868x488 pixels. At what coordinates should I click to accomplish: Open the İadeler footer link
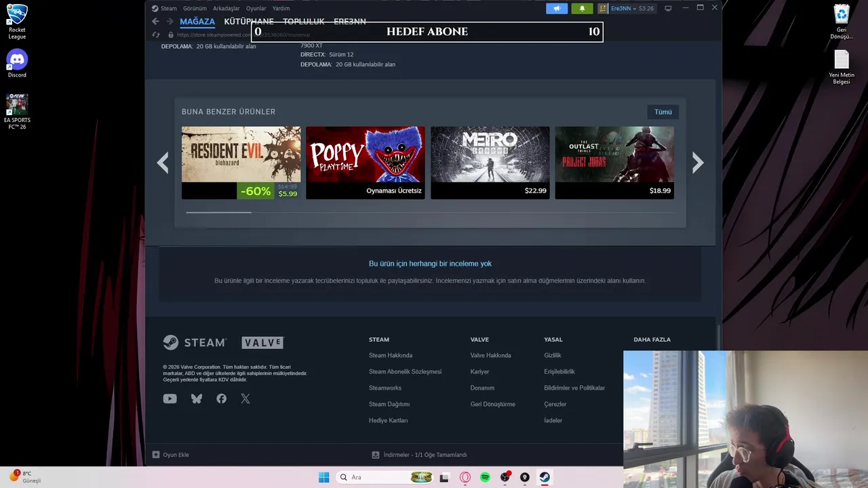(553, 420)
